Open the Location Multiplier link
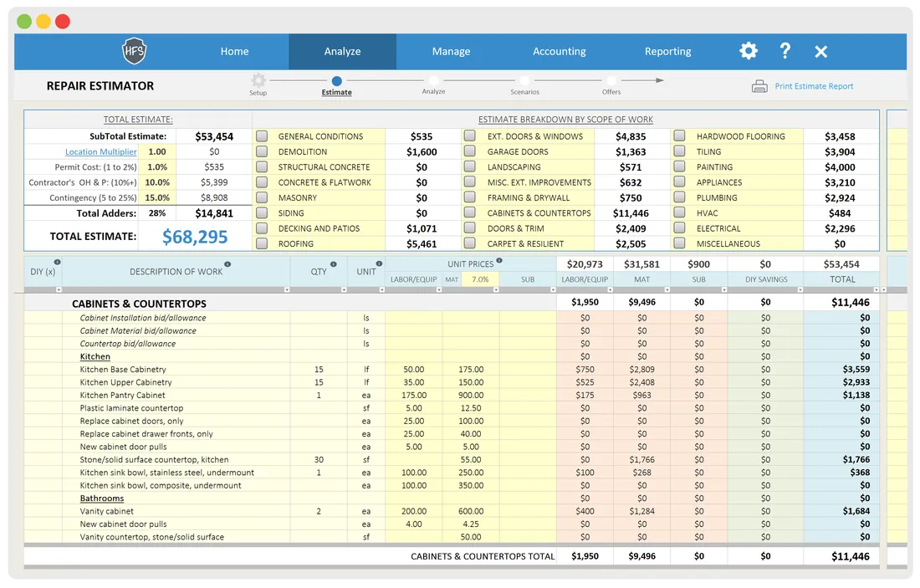Screen dimensions: 920x588 tap(101, 152)
